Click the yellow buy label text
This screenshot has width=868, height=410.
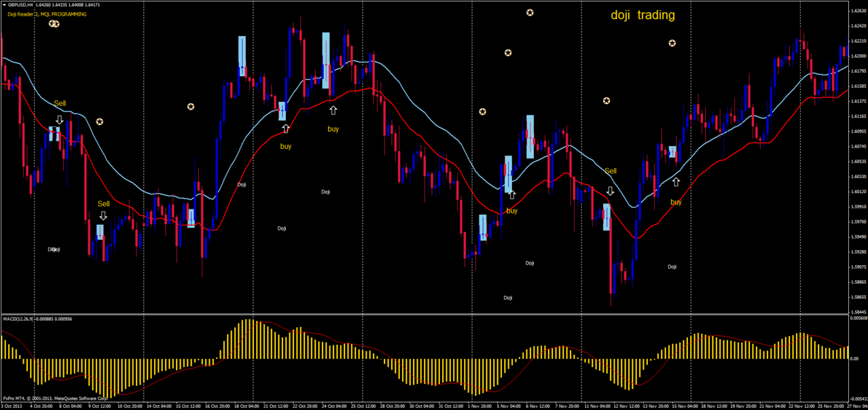285,146
